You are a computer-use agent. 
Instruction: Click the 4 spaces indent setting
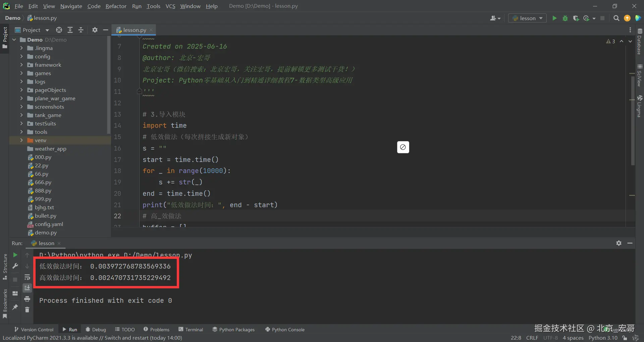tap(573, 338)
